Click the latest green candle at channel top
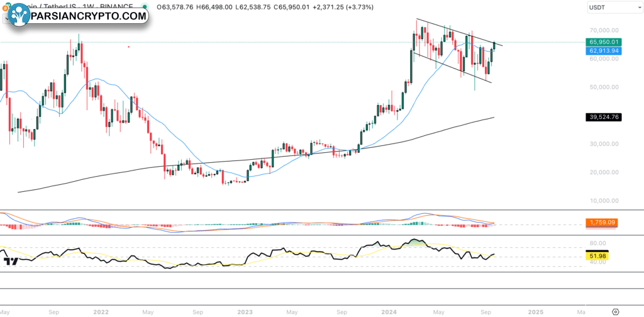Viewport: 644px width, 317px height. [x=495, y=45]
